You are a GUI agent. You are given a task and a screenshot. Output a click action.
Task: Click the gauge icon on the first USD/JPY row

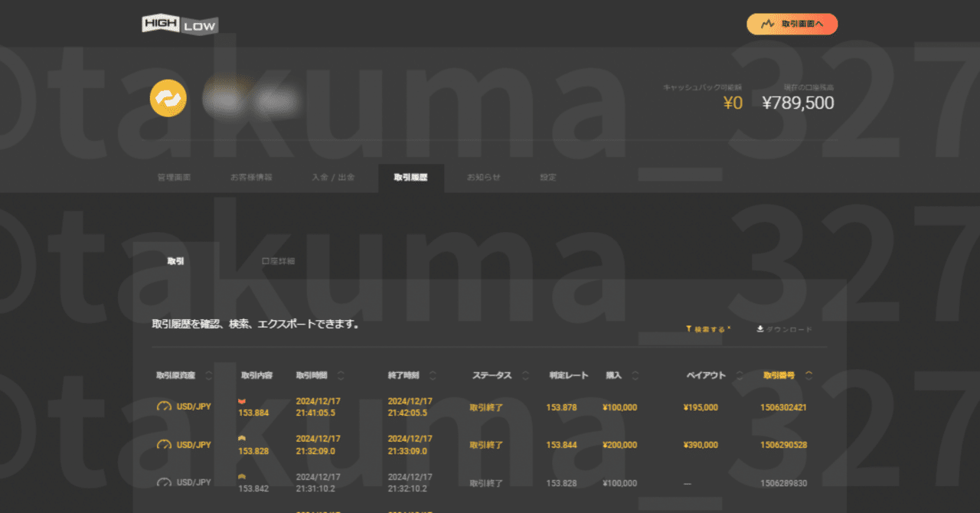pyautogui.click(x=163, y=406)
